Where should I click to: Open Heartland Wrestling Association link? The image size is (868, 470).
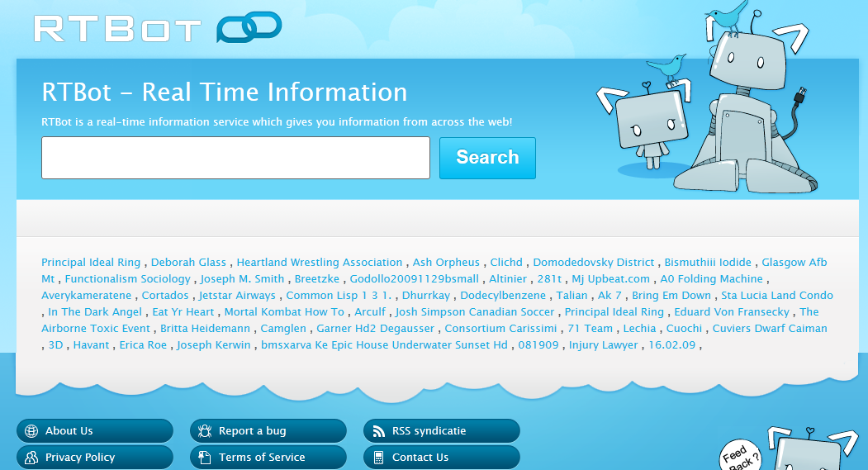coord(320,263)
